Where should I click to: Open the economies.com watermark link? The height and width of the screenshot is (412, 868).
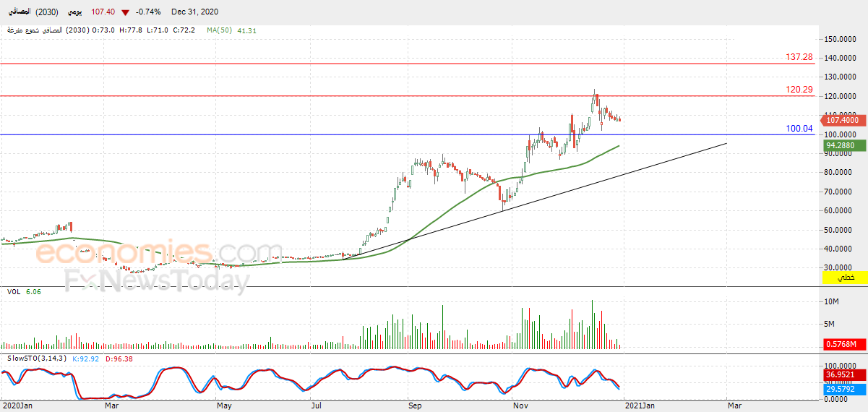coord(149,254)
